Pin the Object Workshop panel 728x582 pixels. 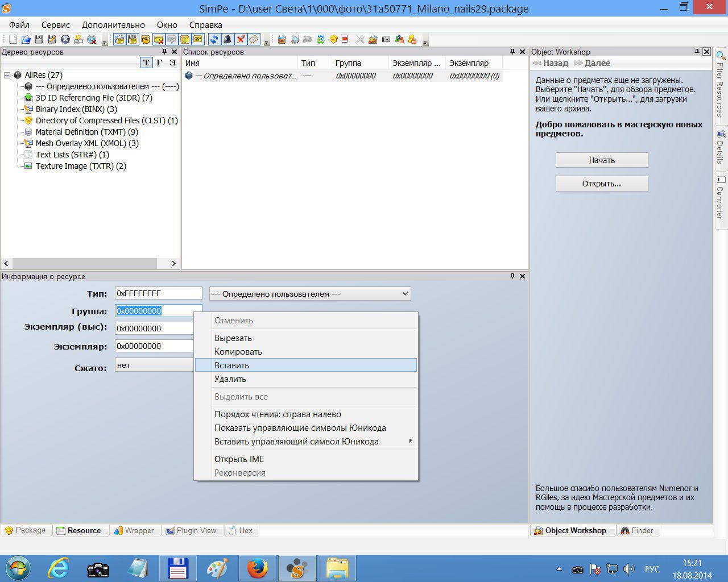pyautogui.click(x=697, y=52)
